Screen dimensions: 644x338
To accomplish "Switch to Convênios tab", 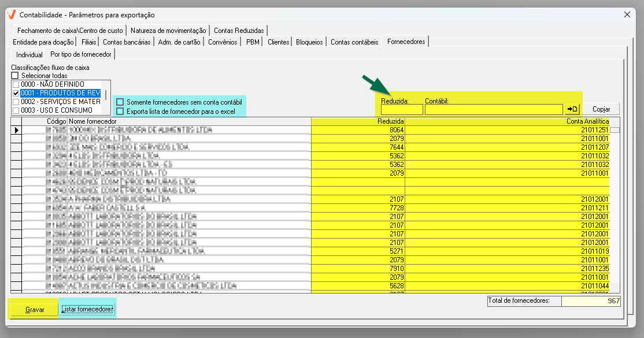I will tap(223, 42).
